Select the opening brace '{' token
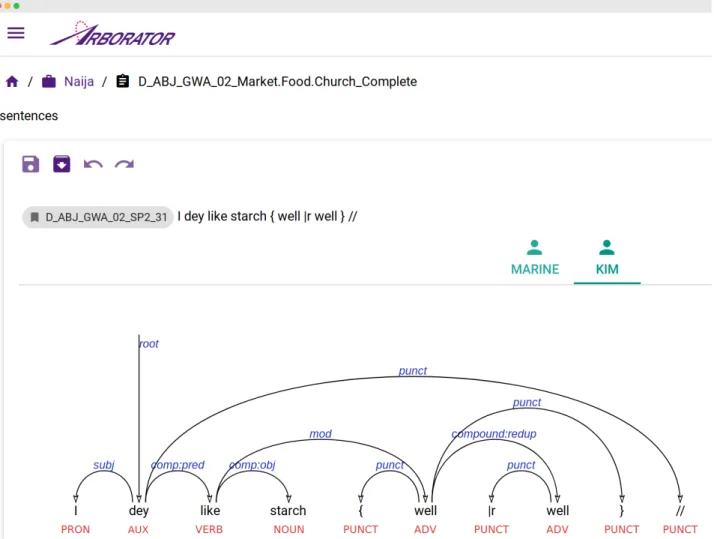The height and width of the screenshot is (539, 714). coord(361,511)
